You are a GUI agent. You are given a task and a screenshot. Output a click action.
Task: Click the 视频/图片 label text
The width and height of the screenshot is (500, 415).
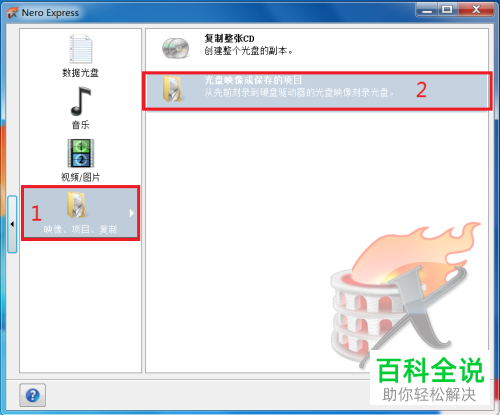(x=80, y=177)
